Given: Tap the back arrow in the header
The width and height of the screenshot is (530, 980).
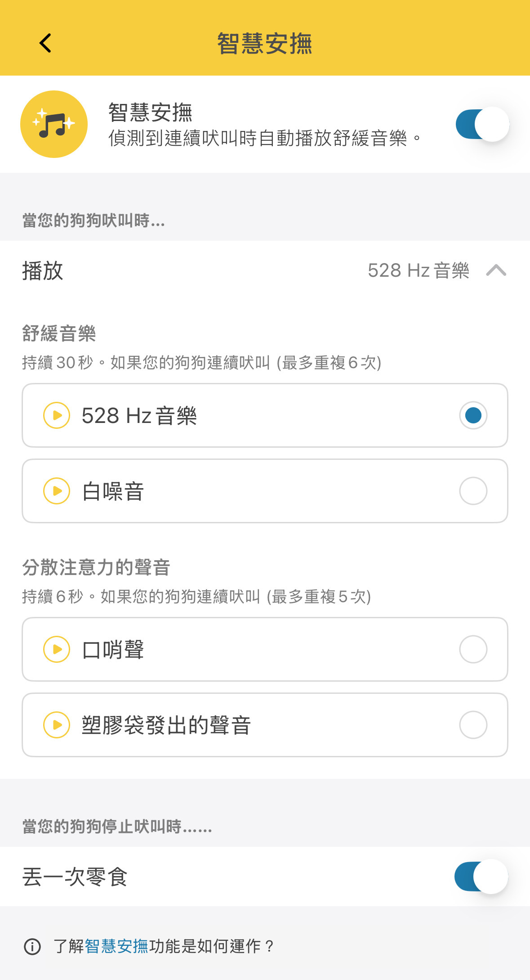Looking at the screenshot, I should click(x=45, y=43).
